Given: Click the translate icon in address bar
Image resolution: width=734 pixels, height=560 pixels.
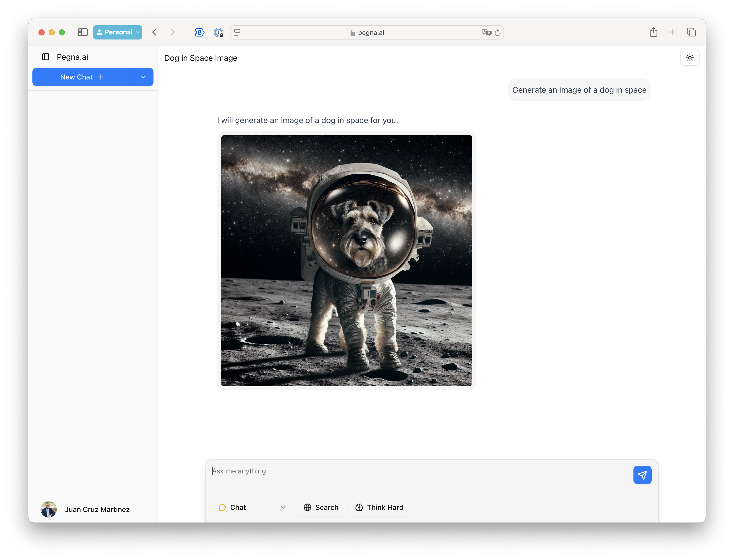Looking at the screenshot, I should pos(486,33).
